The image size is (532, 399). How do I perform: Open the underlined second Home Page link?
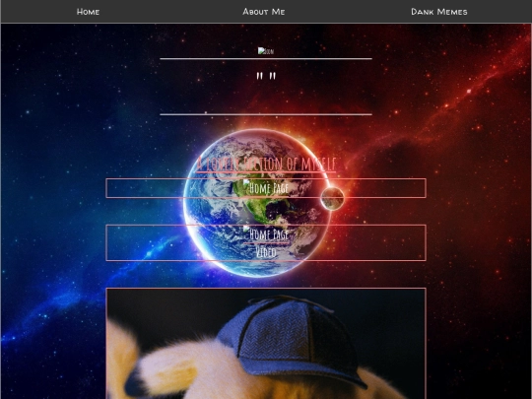tap(266, 234)
